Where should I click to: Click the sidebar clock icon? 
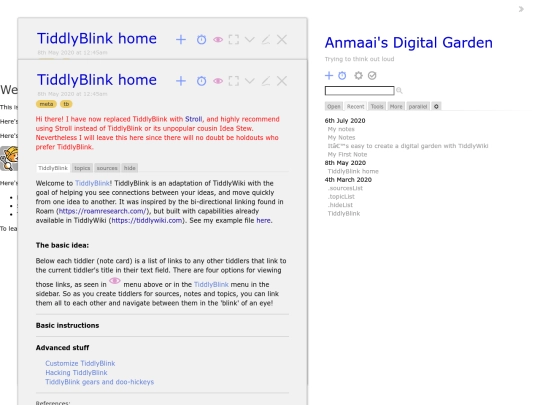(x=342, y=75)
